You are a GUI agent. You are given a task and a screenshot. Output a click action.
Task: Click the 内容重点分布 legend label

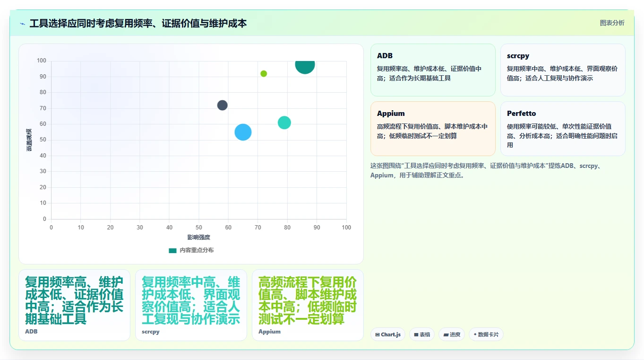point(197,250)
